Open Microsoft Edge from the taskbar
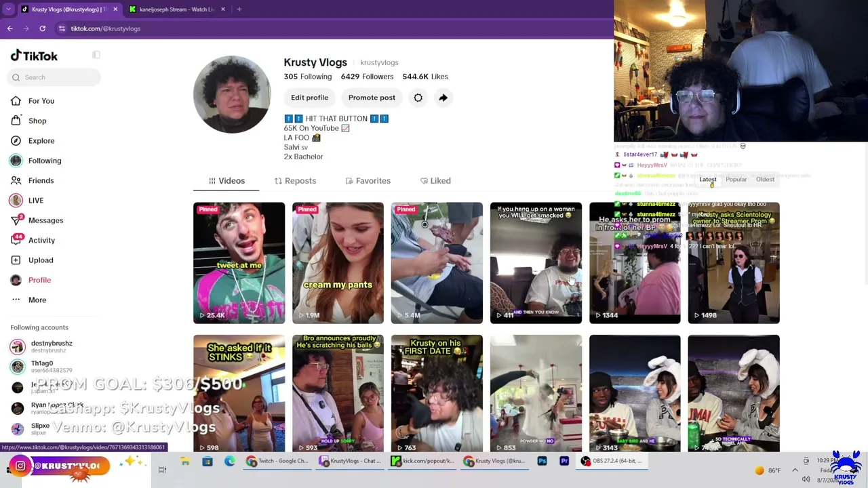 pyautogui.click(x=230, y=462)
